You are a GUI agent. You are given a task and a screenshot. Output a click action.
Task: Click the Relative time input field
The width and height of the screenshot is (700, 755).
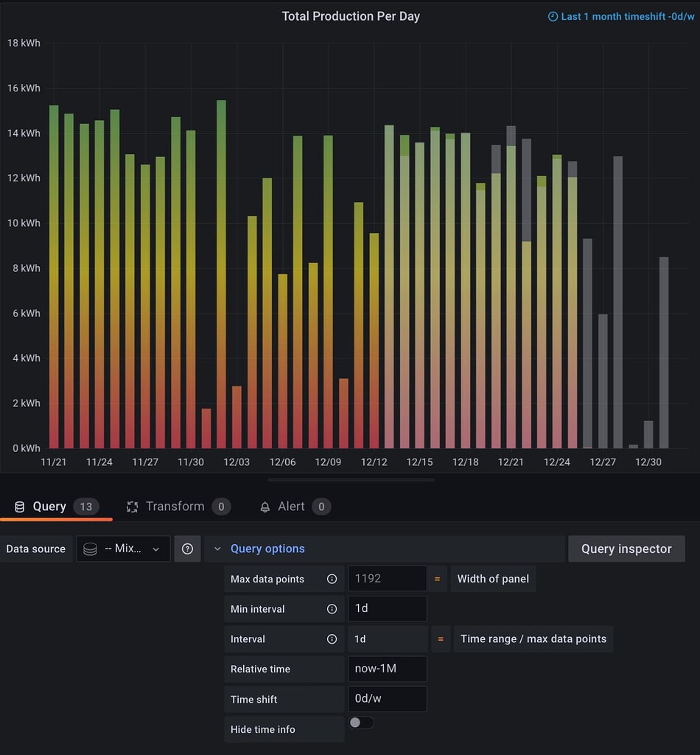tap(387, 668)
